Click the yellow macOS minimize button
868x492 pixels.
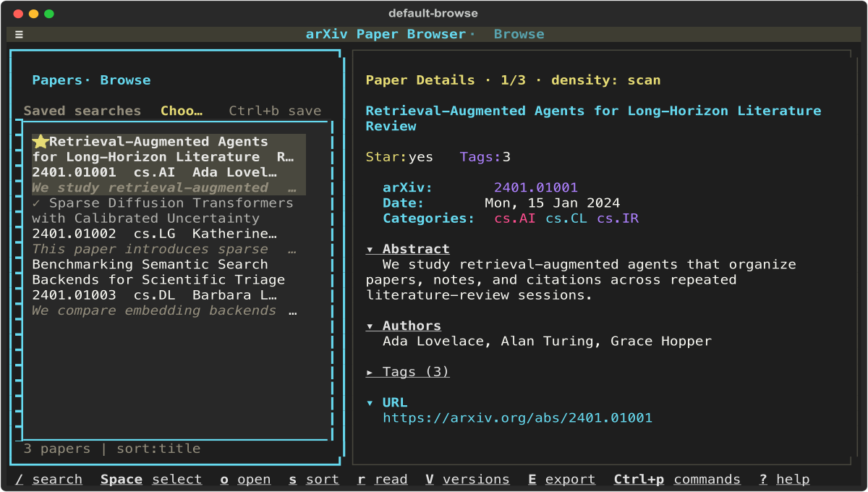33,14
